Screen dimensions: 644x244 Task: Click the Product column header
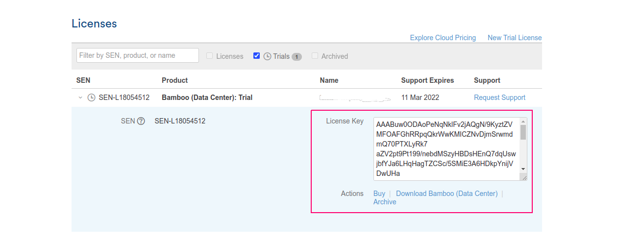click(175, 80)
